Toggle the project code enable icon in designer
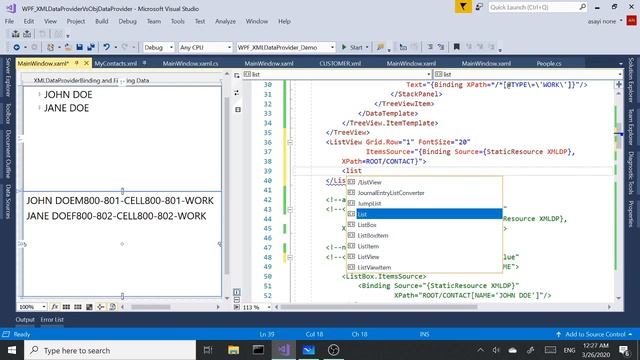 pyautogui.click(x=112, y=307)
